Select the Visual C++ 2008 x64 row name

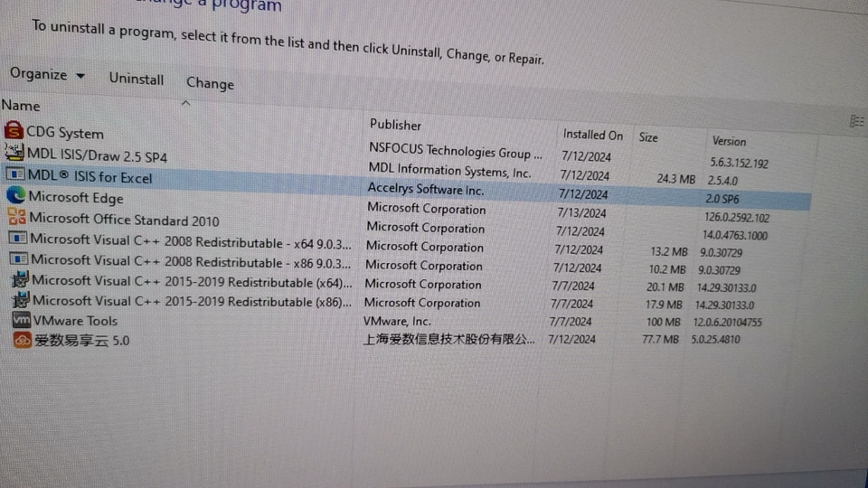point(190,240)
